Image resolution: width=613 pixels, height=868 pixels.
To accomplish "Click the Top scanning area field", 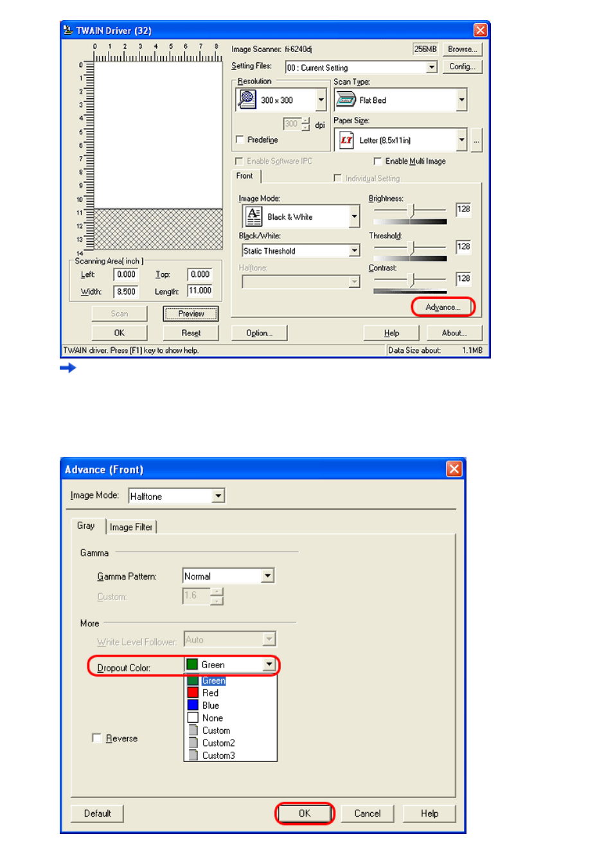I will pos(200,274).
